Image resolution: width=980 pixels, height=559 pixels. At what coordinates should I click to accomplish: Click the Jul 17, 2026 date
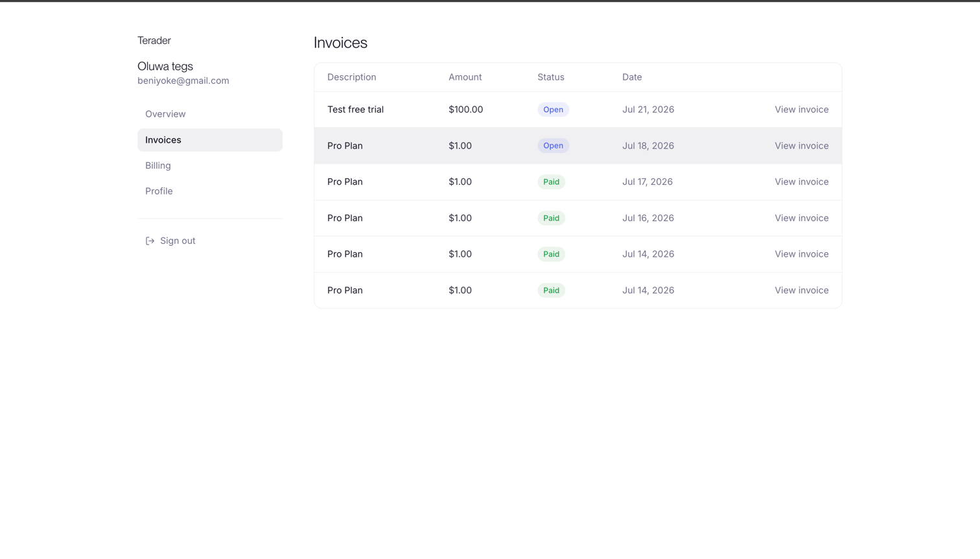coord(647,182)
